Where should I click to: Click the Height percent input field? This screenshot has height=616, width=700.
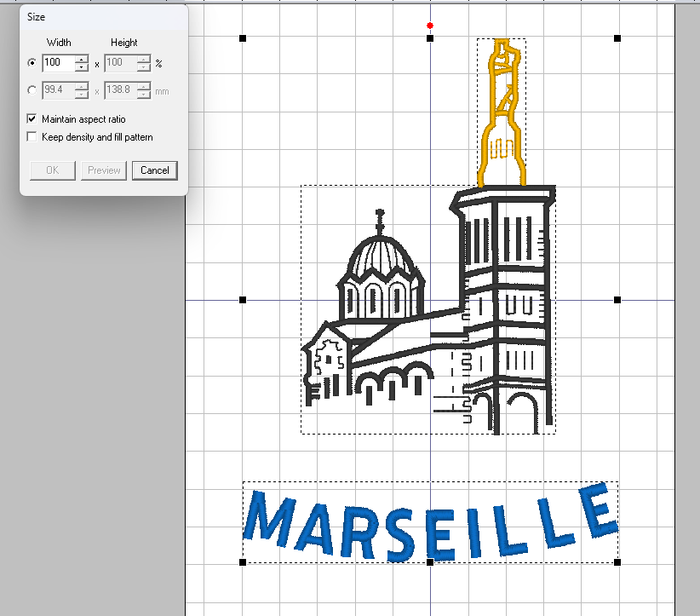click(x=121, y=63)
